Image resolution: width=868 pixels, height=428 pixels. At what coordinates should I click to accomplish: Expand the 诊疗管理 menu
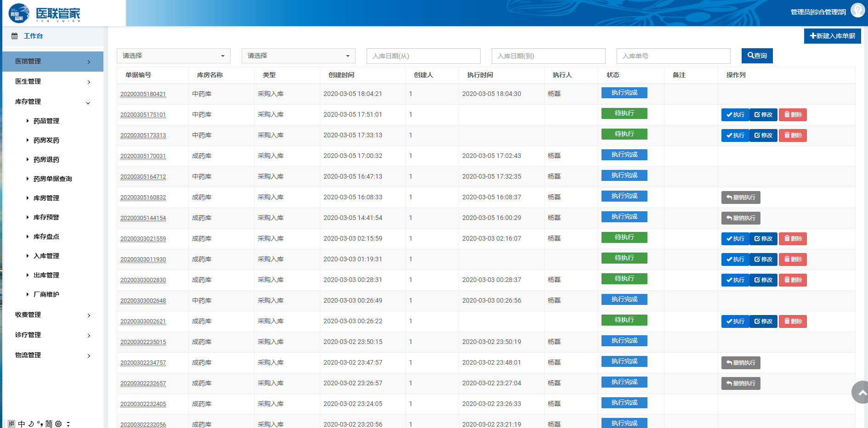[53, 335]
